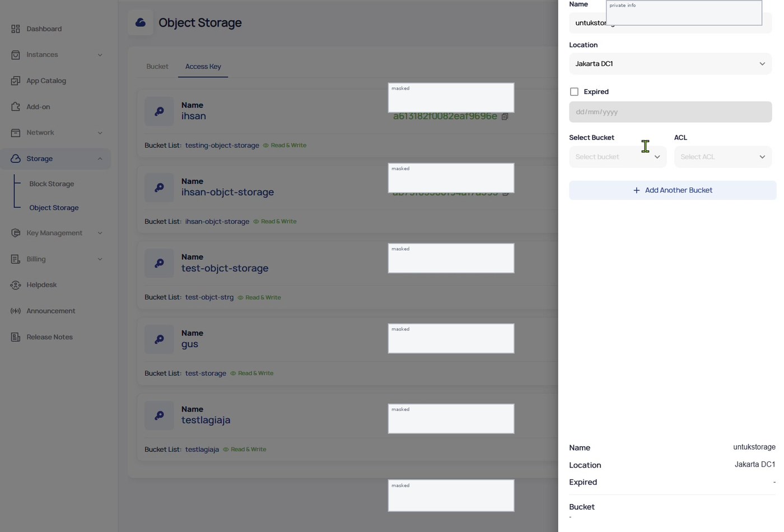
Task: Click the key icon of test-objct-storage
Action: click(160, 263)
